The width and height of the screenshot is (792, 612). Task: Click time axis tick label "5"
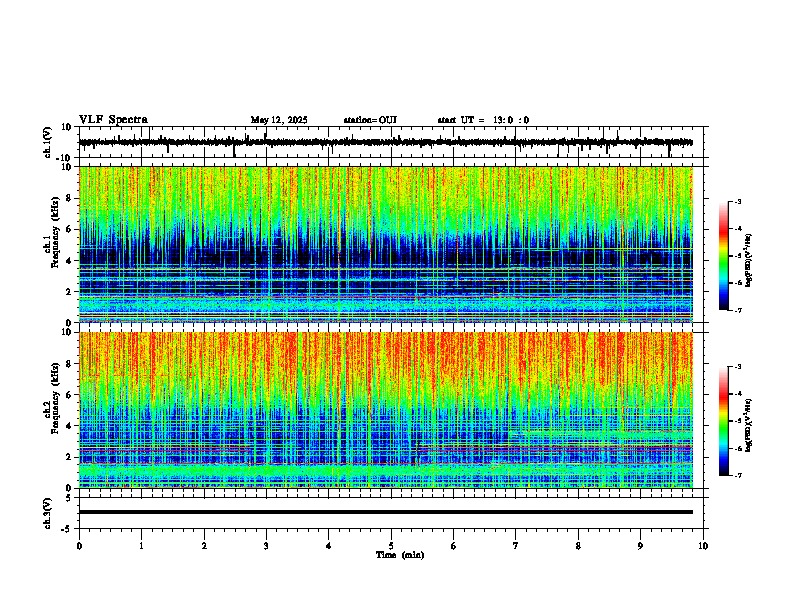(391, 546)
